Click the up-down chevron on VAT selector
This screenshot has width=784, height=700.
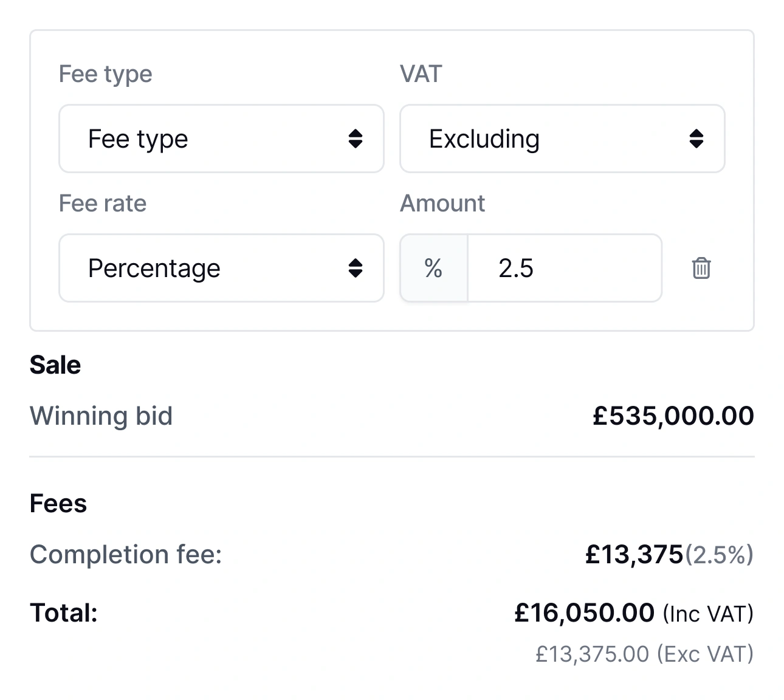point(698,139)
